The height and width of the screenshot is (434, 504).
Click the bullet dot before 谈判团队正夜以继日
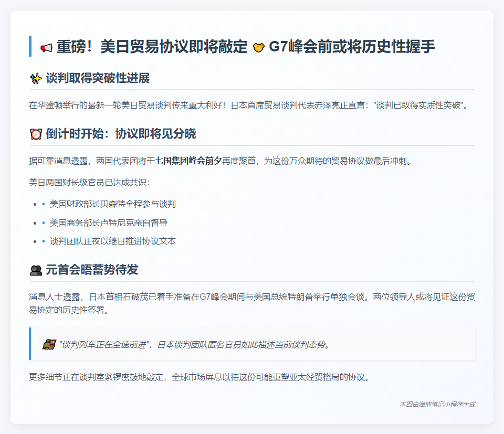click(x=44, y=241)
